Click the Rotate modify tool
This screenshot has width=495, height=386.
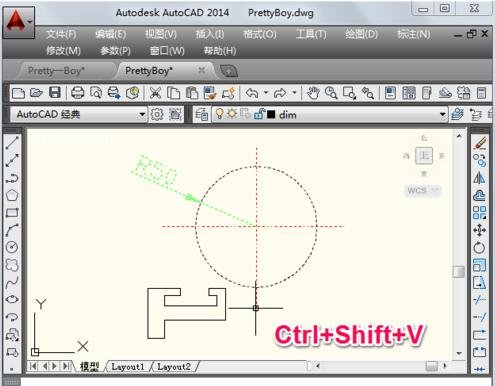(479, 247)
